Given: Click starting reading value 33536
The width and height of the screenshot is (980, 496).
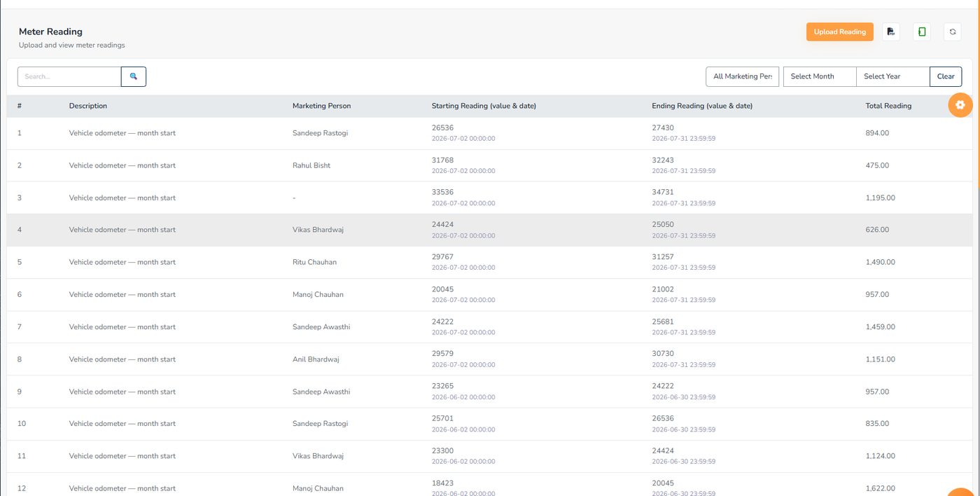Looking at the screenshot, I should click(x=443, y=192).
